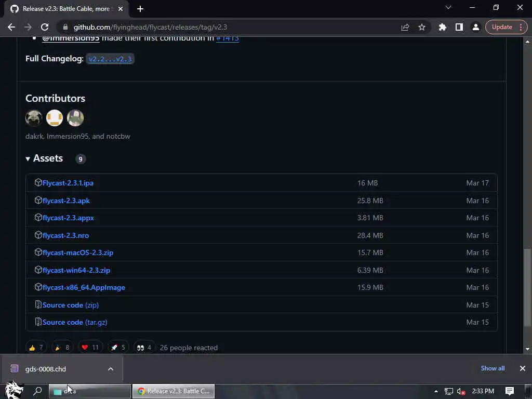Close the downloads bar
532x399 pixels.
523,368
